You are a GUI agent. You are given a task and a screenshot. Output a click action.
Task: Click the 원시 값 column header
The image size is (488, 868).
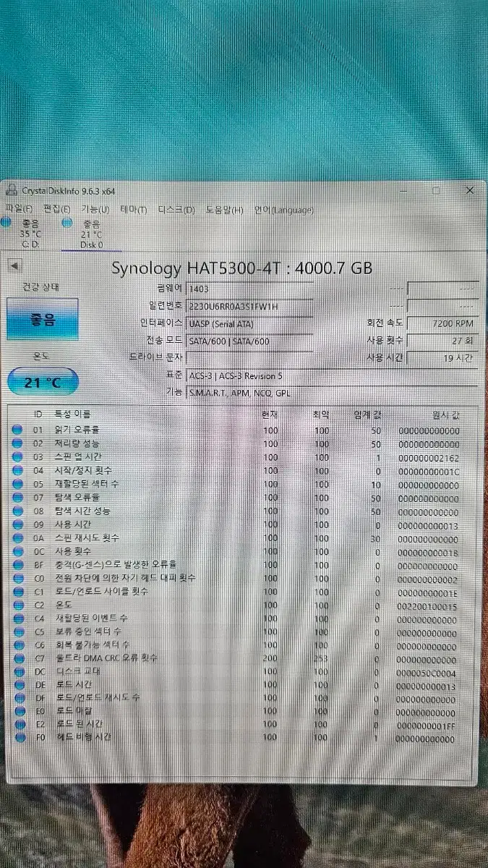[445, 414]
